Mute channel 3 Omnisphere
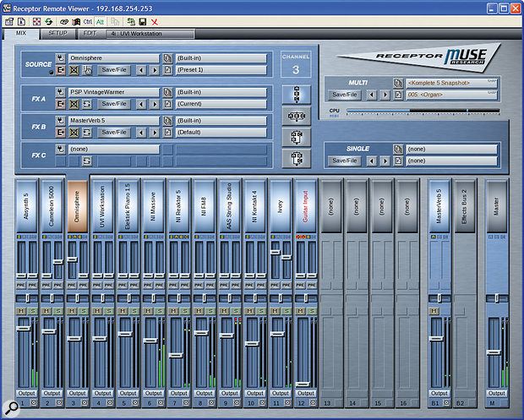 (72, 311)
